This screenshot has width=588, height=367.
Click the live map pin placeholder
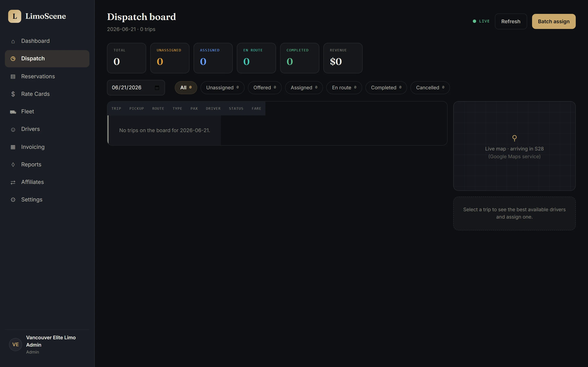coord(514,138)
